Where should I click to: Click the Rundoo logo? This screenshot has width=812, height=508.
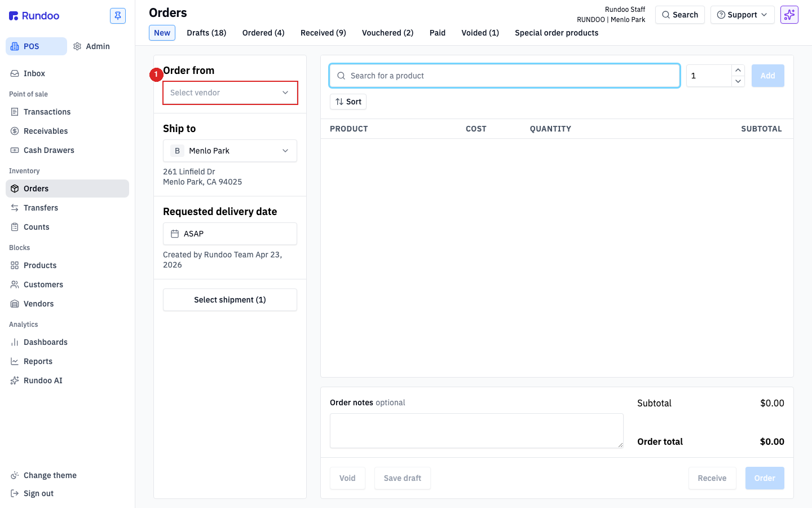[x=34, y=16]
